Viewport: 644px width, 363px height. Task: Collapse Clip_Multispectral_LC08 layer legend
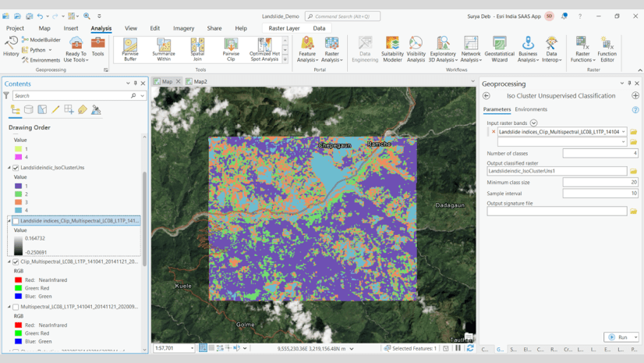click(x=9, y=262)
